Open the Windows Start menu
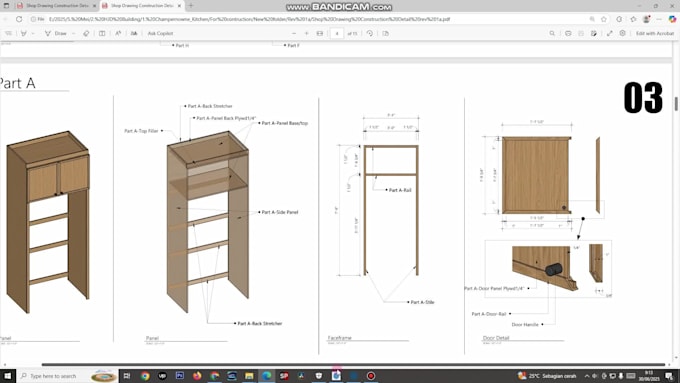This screenshot has width=680, height=383. coord(8,376)
